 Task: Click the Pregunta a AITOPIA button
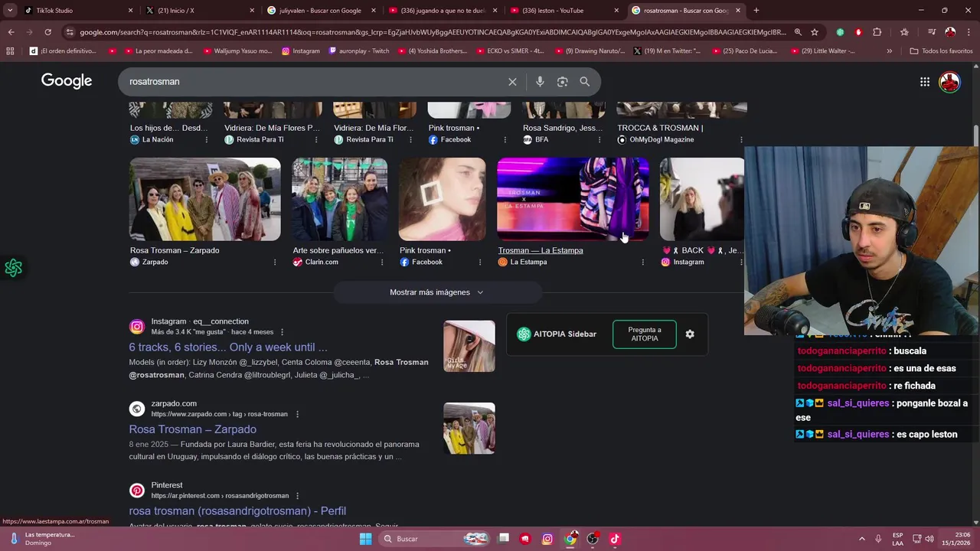645,334
